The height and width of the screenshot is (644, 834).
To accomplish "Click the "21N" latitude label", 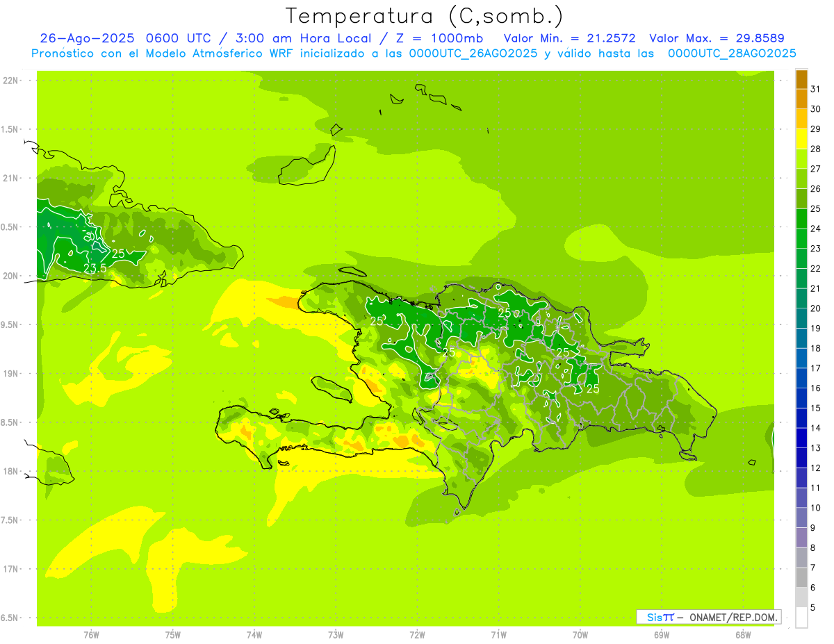I will pos(11,179).
